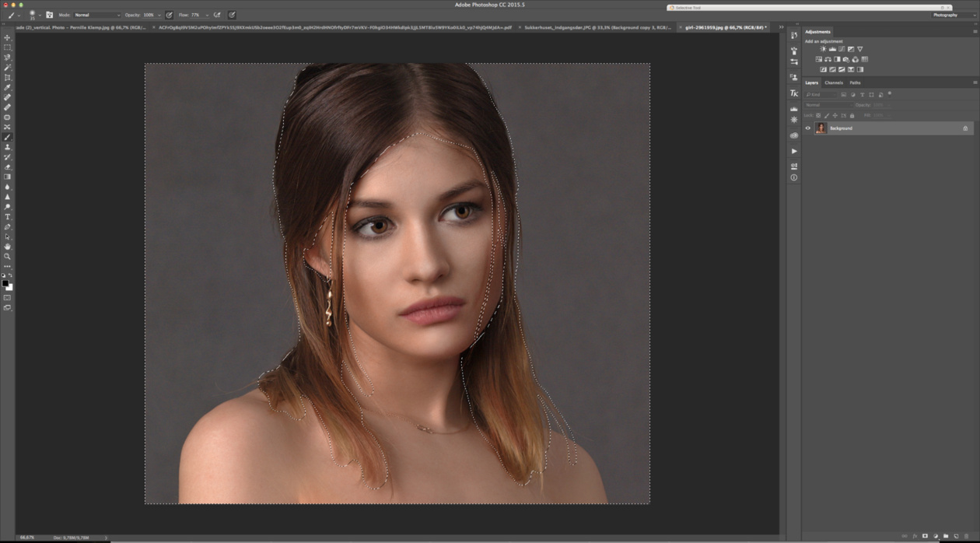Select the Zoom tool

tap(8, 256)
